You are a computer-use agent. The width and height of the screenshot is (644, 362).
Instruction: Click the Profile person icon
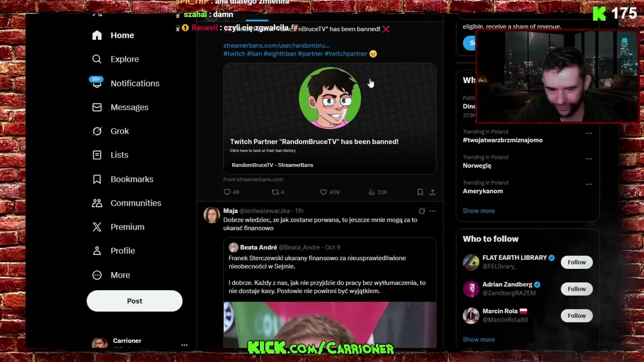point(97,251)
